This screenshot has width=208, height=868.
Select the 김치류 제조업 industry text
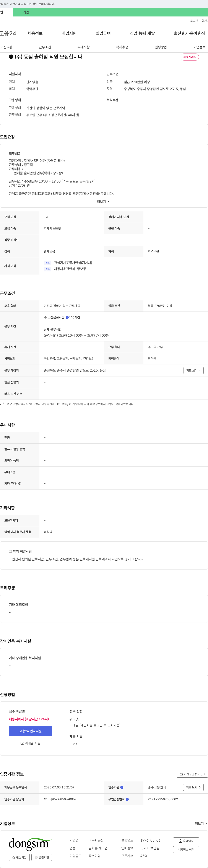click(98, 848)
